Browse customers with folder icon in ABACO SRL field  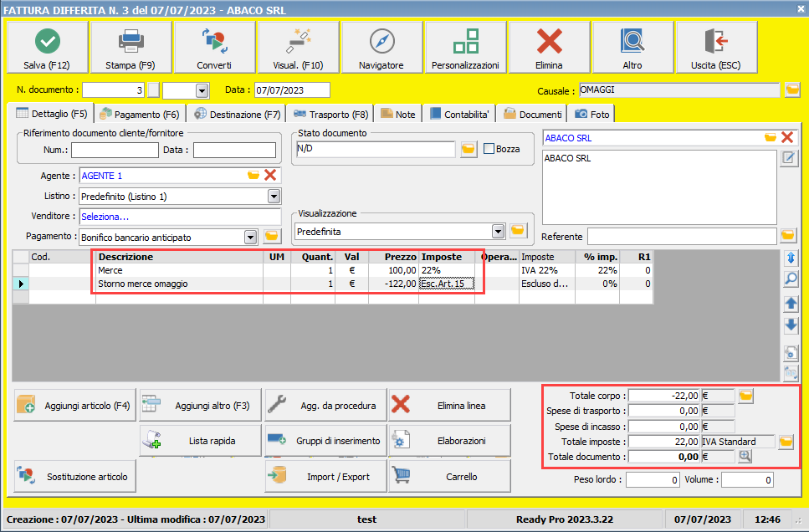(x=770, y=138)
